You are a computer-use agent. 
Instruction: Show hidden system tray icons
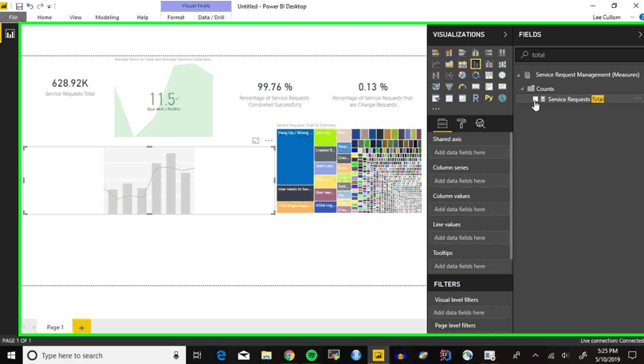pyautogui.click(x=535, y=355)
